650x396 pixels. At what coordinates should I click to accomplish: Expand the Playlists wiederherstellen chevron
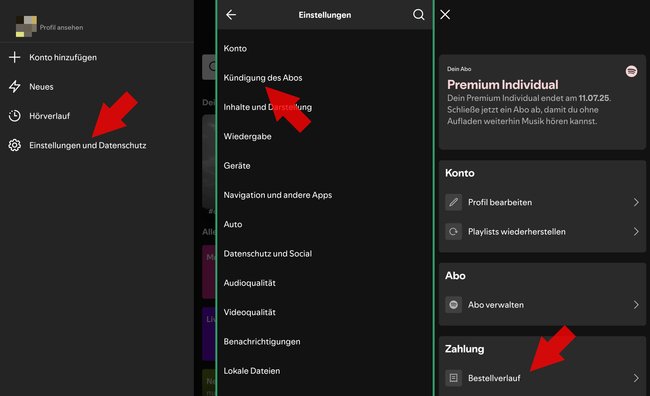(x=636, y=232)
